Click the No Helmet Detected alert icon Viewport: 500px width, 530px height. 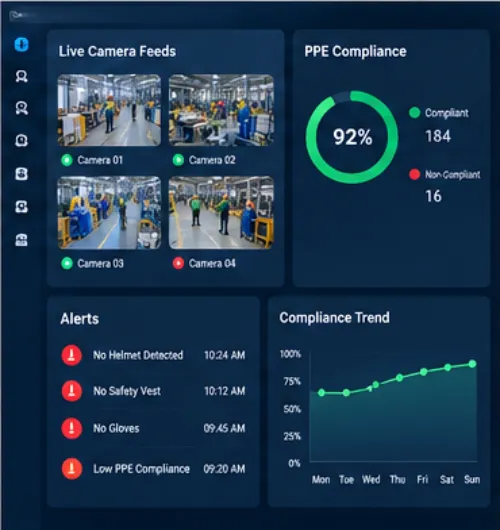pos(71,355)
